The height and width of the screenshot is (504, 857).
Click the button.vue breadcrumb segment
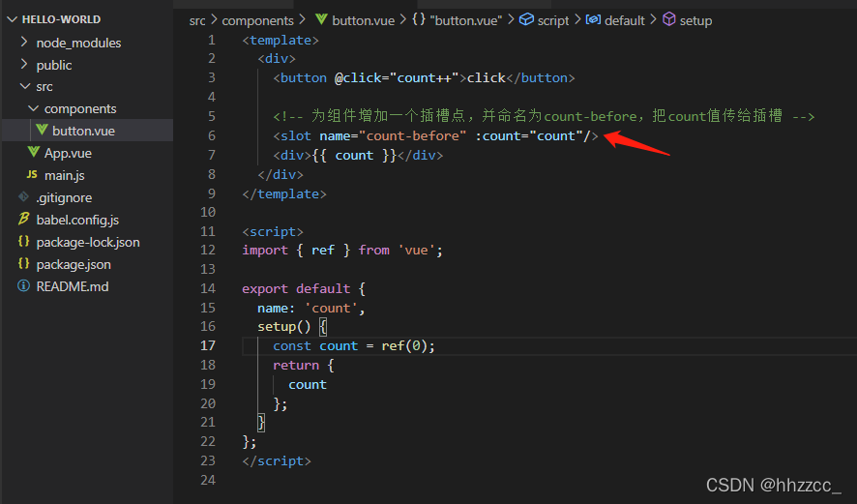coord(363,20)
